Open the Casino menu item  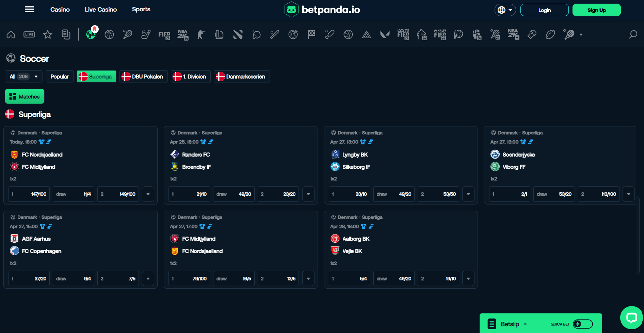(60, 10)
